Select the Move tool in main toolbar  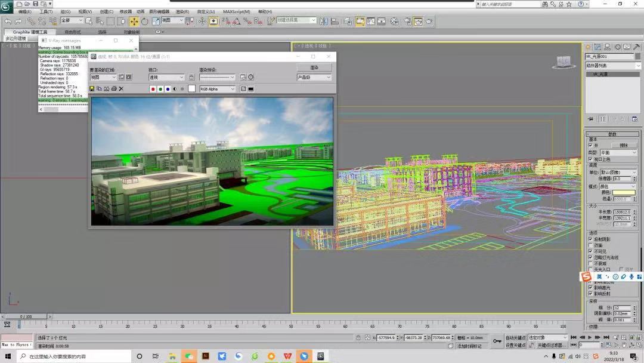click(134, 21)
